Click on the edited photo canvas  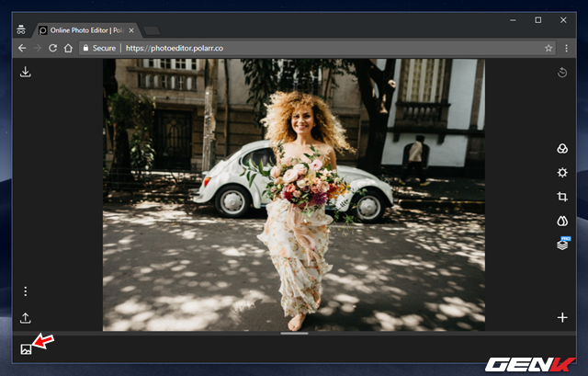294,195
